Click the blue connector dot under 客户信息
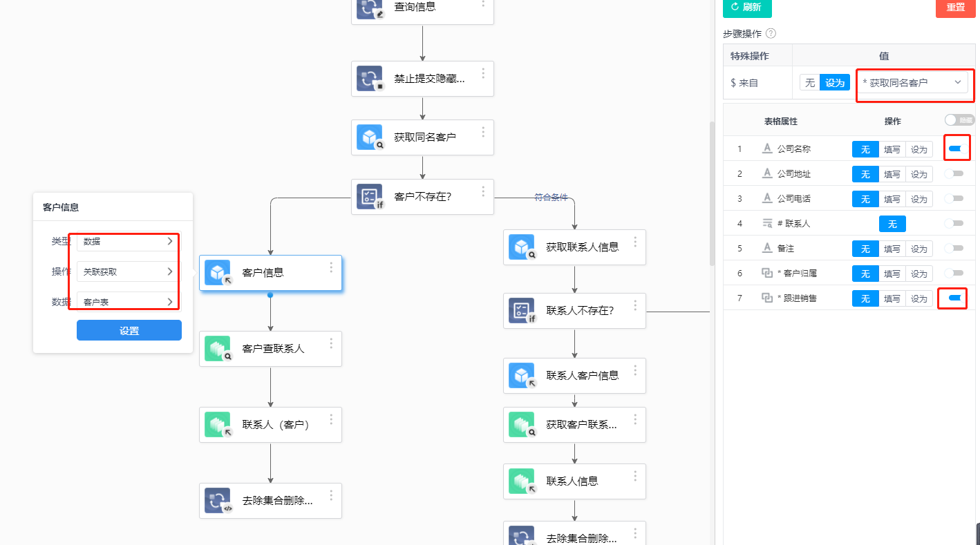The width and height of the screenshot is (980, 545). (270, 295)
